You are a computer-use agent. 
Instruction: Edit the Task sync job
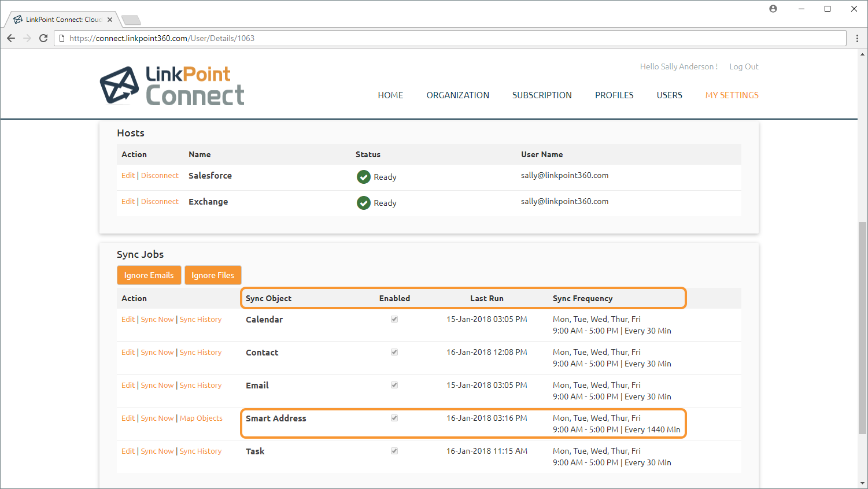(x=128, y=451)
